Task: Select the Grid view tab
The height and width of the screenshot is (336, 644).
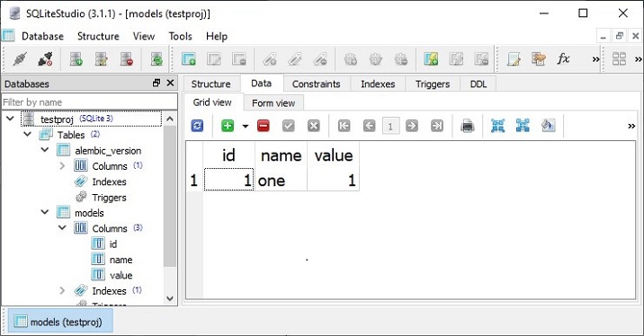Action: 212,102
